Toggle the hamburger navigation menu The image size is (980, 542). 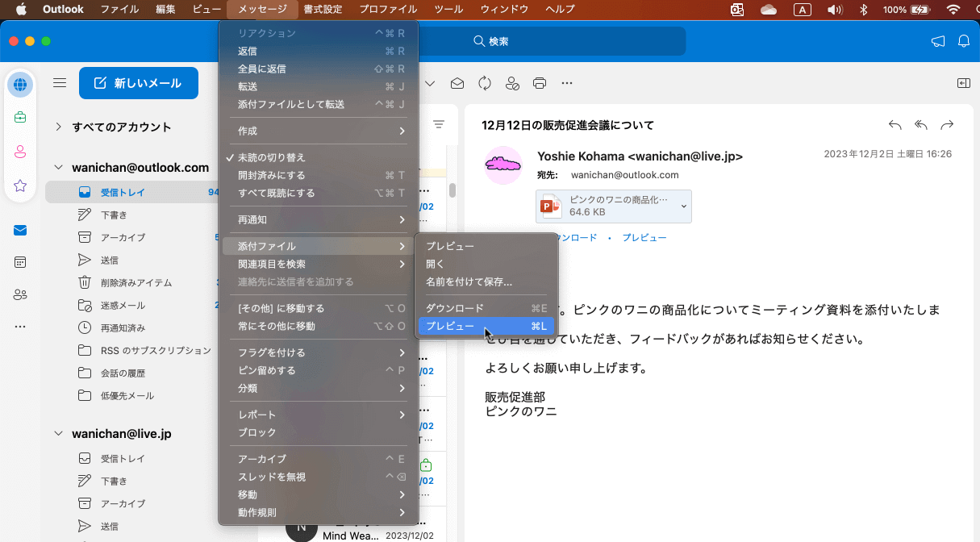[60, 82]
